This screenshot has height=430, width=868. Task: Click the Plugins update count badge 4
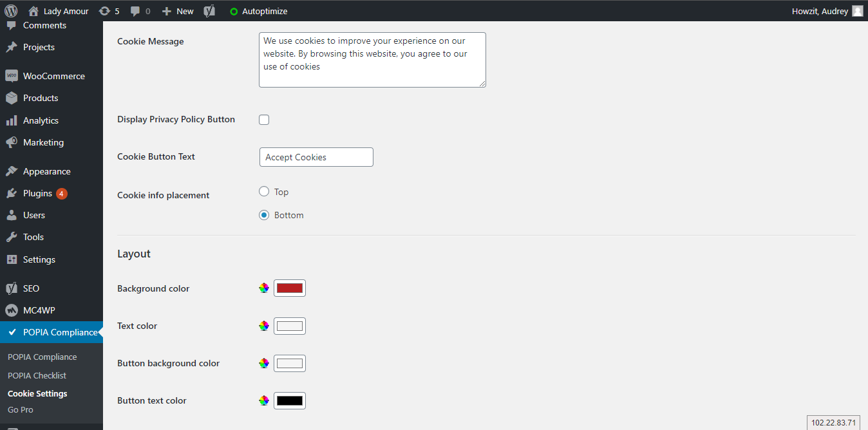[x=61, y=193]
